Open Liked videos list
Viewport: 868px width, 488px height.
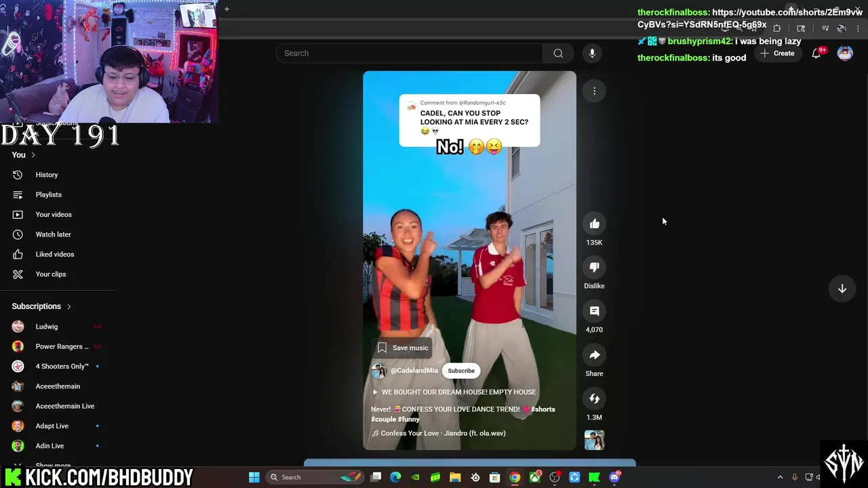[54, 254]
